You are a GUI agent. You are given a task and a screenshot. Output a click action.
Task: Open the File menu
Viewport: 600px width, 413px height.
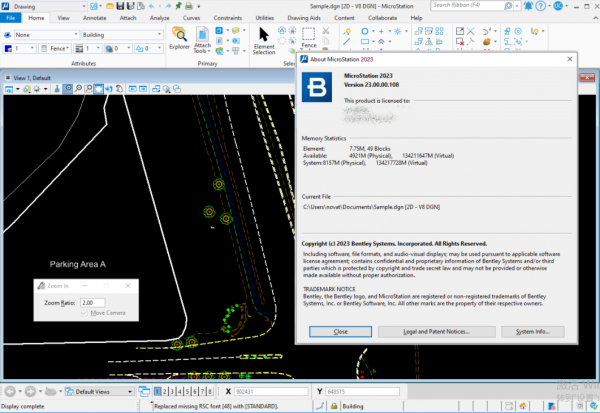click(12, 19)
